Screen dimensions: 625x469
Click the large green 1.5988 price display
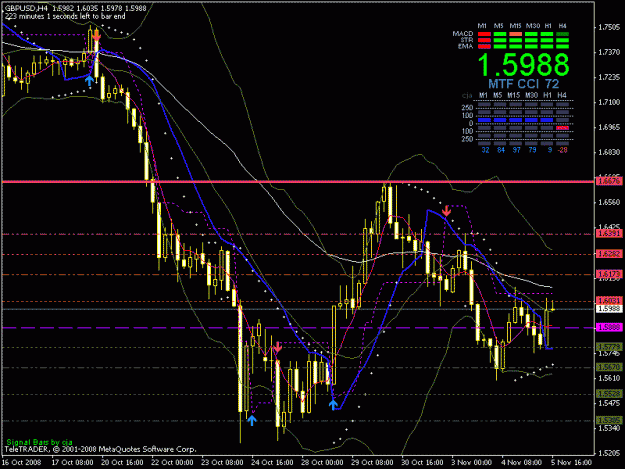point(523,65)
